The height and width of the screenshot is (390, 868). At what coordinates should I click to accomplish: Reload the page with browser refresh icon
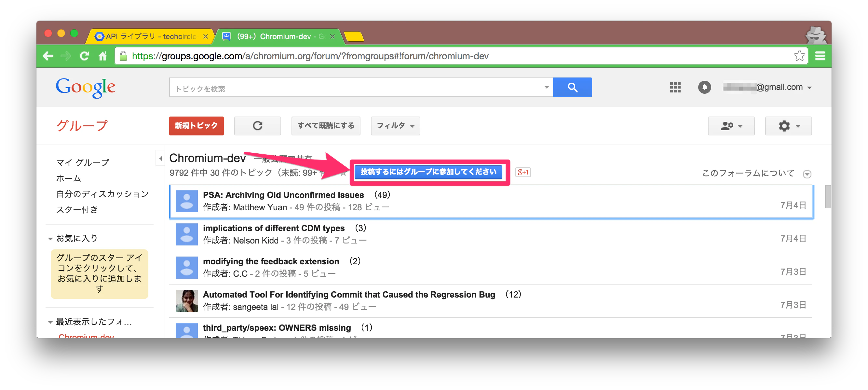tap(84, 56)
